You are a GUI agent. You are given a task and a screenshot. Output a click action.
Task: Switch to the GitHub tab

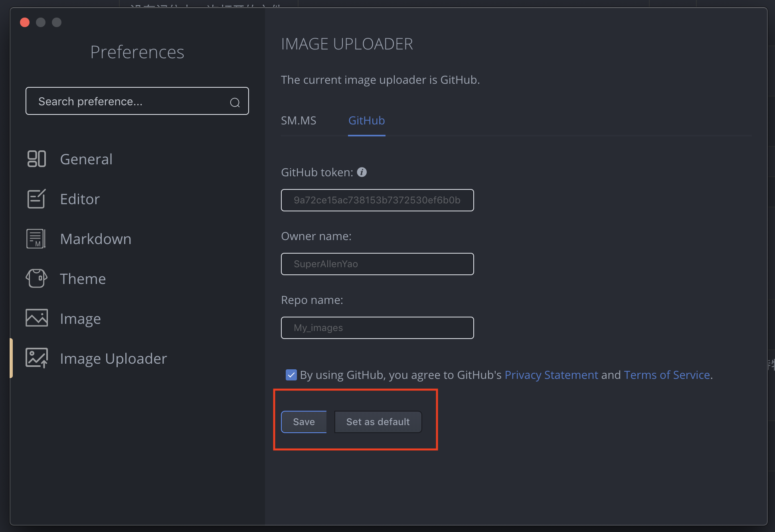[366, 120]
